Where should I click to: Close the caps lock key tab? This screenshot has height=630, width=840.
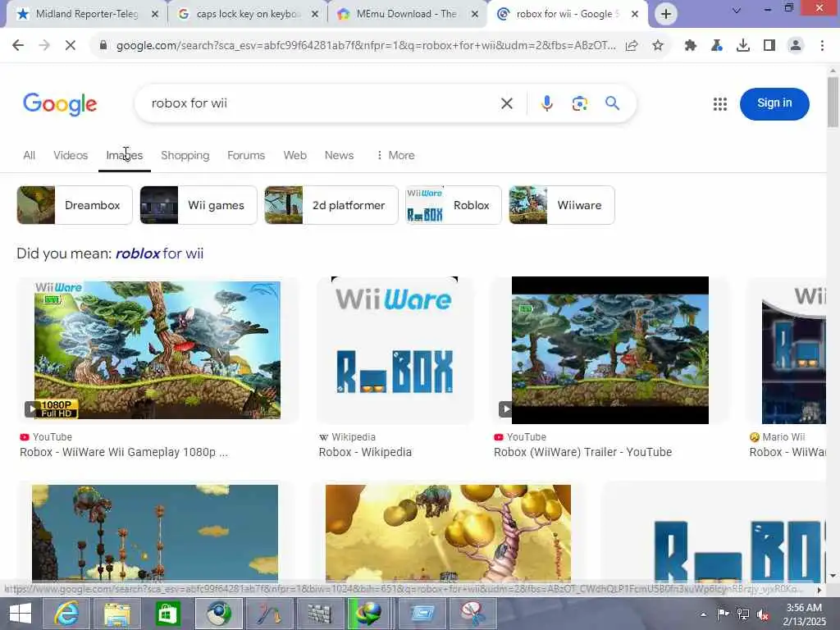coord(315,15)
